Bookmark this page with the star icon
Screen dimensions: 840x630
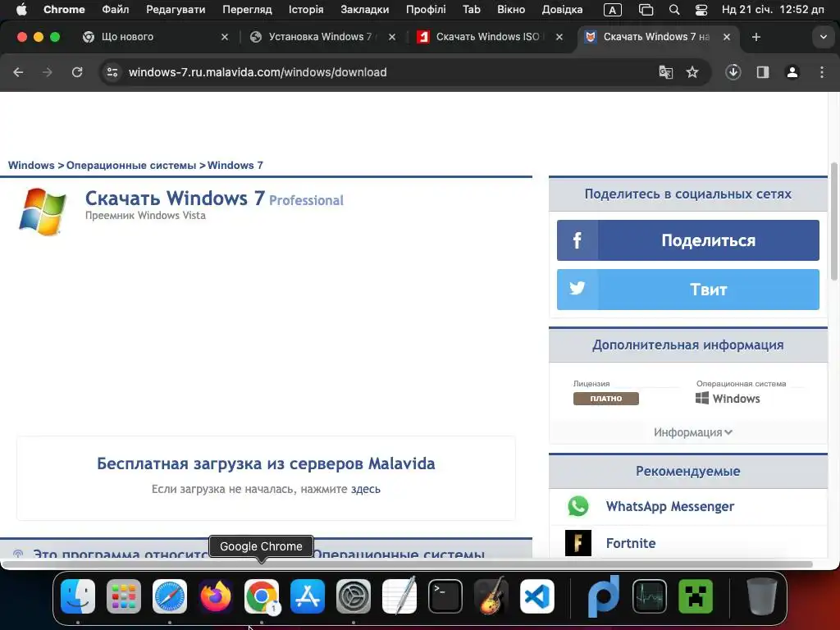coord(692,72)
